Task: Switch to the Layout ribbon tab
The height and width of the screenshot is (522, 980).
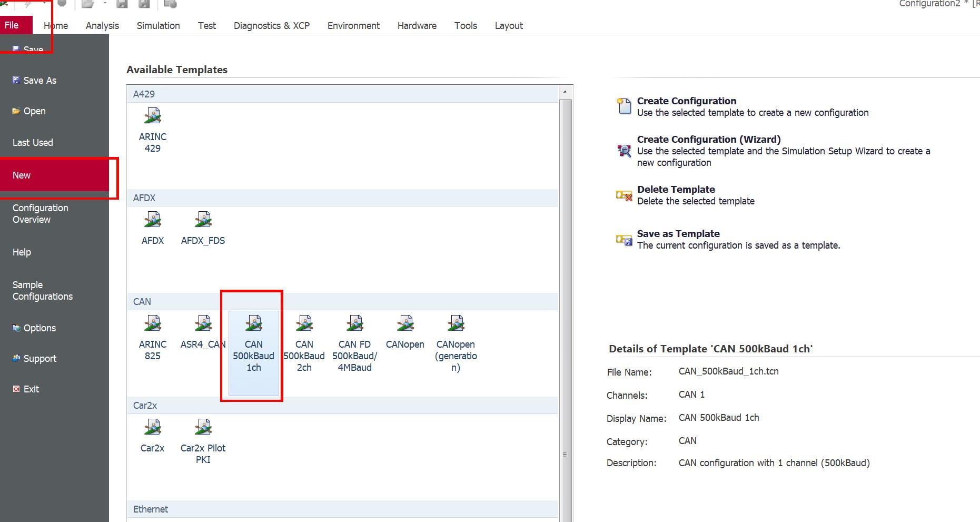Action: [509, 26]
